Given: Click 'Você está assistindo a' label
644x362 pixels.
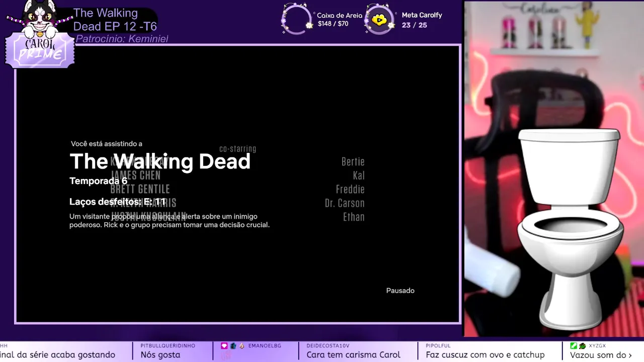Looking at the screenshot, I should point(107,144).
